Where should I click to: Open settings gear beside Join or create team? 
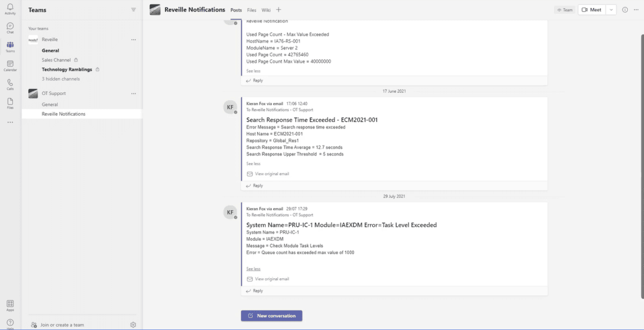click(x=133, y=324)
